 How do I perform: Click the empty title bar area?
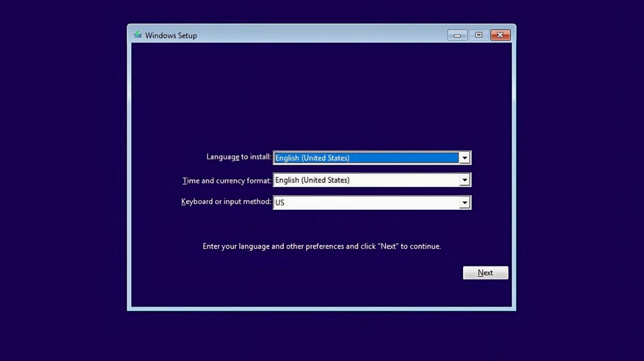click(x=323, y=35)
